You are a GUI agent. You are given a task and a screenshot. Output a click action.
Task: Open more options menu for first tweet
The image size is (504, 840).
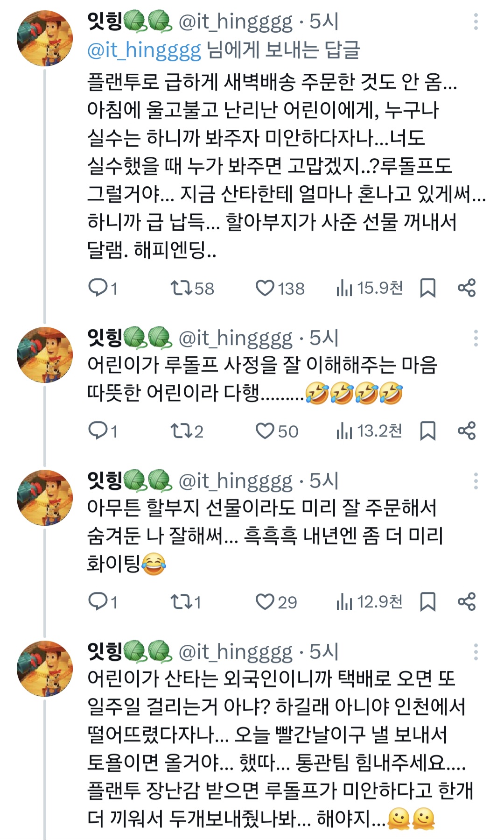coord(476,22)
